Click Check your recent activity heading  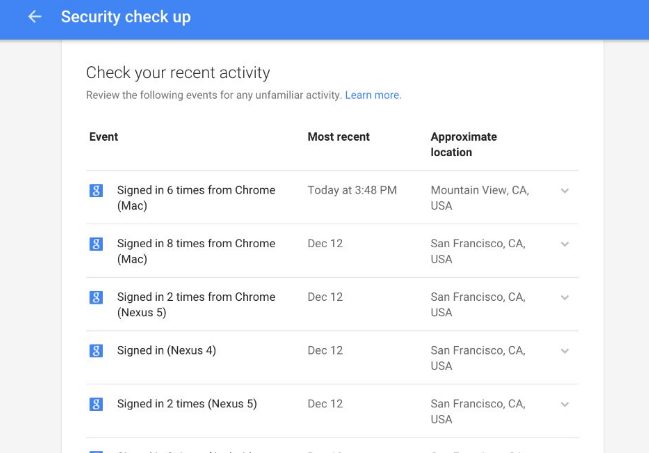[178, 73]
